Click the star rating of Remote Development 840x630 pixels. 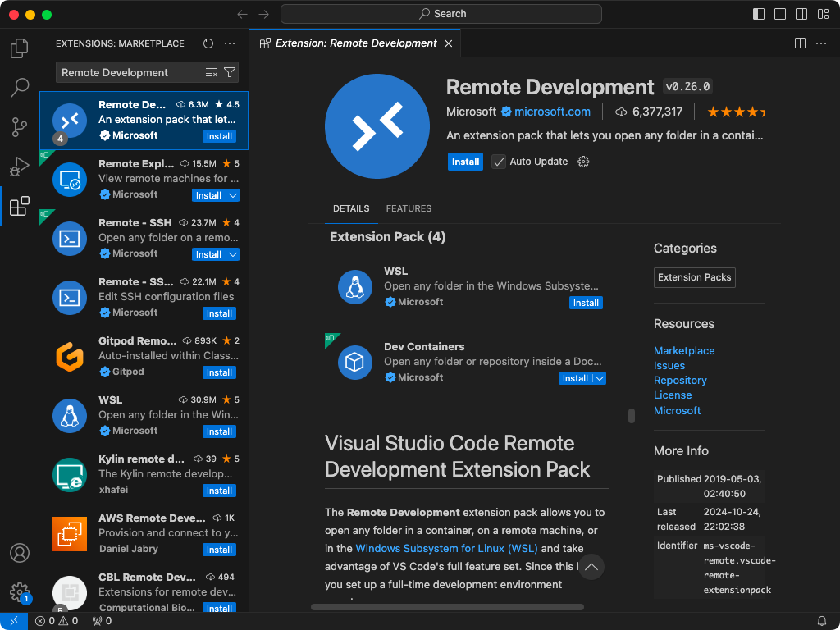pos(736,112)
